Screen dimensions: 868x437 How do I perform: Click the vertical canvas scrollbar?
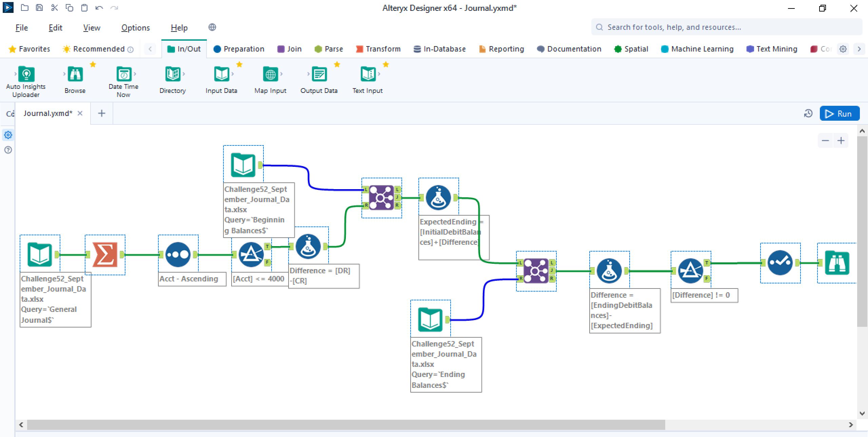point(862,232)
